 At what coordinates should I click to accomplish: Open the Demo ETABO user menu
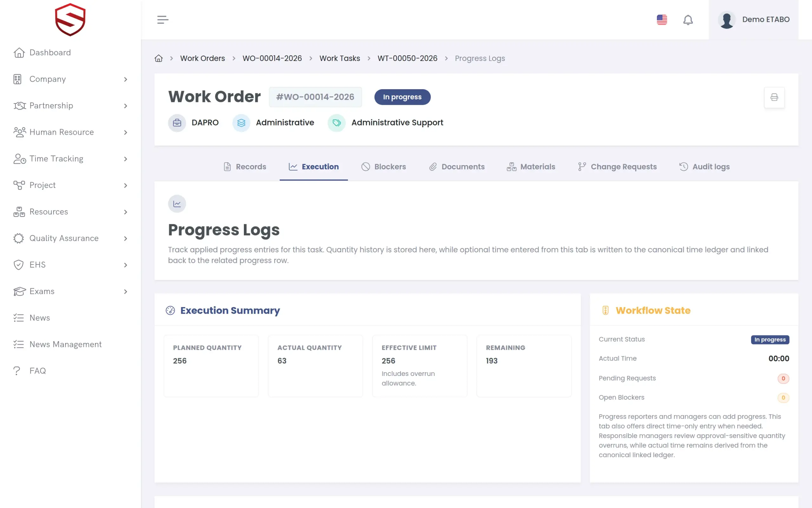point(754,20)
